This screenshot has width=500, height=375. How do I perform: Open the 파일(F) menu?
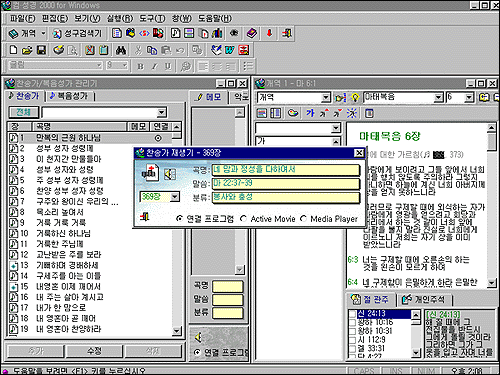pos(22,18)
